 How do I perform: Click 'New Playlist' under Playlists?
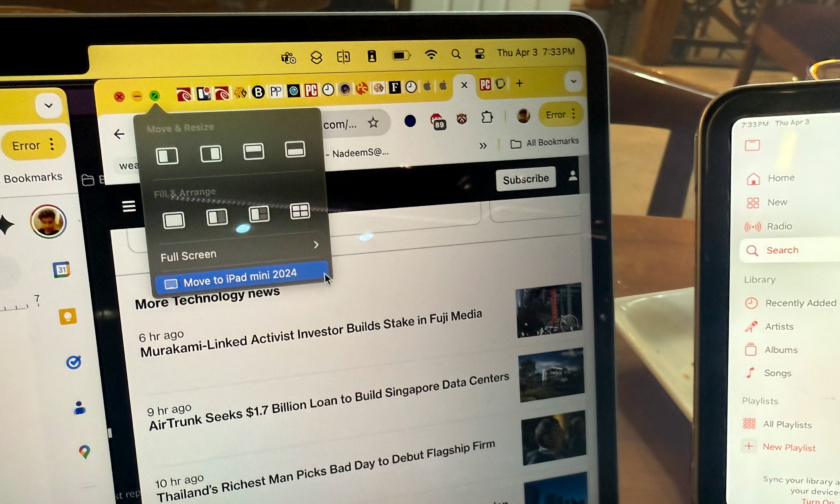(789, 447)
